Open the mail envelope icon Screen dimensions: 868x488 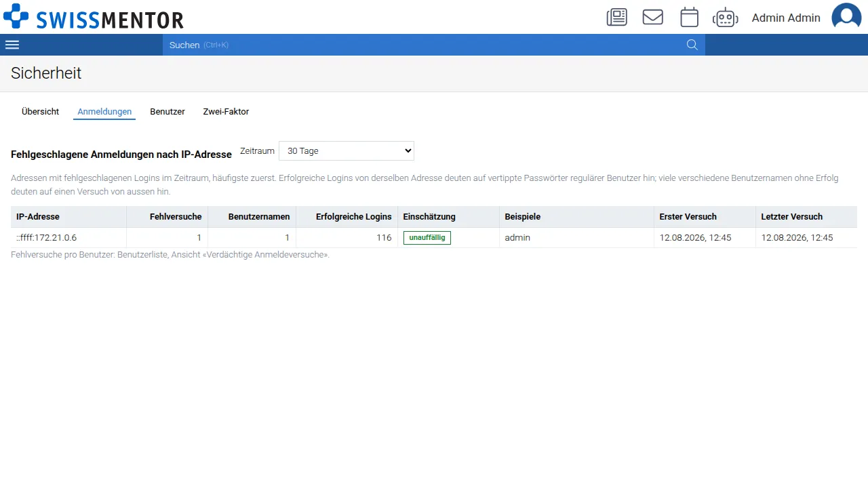(653, 17)
